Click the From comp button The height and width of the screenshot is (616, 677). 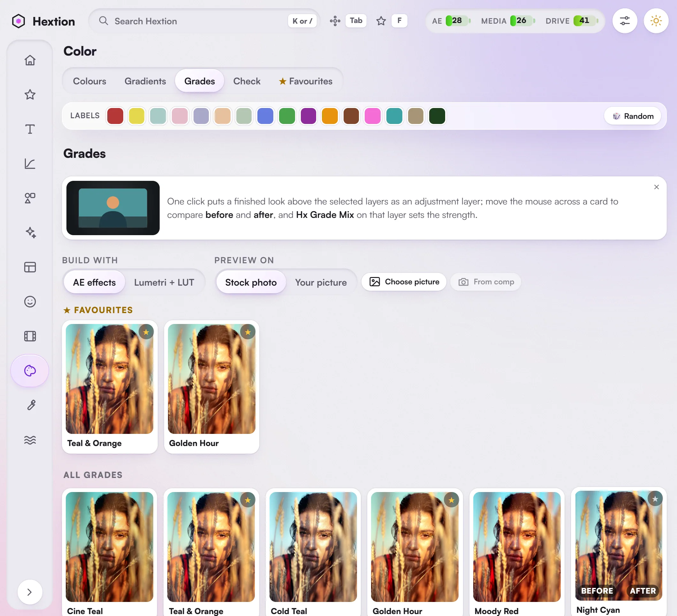(486, 281)
